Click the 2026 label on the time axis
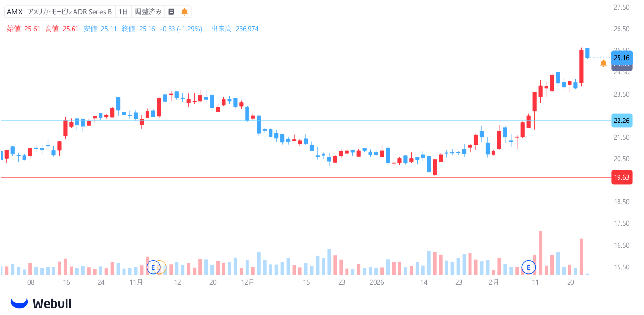This screenshot has height=315, width=644. coord(377,282)
